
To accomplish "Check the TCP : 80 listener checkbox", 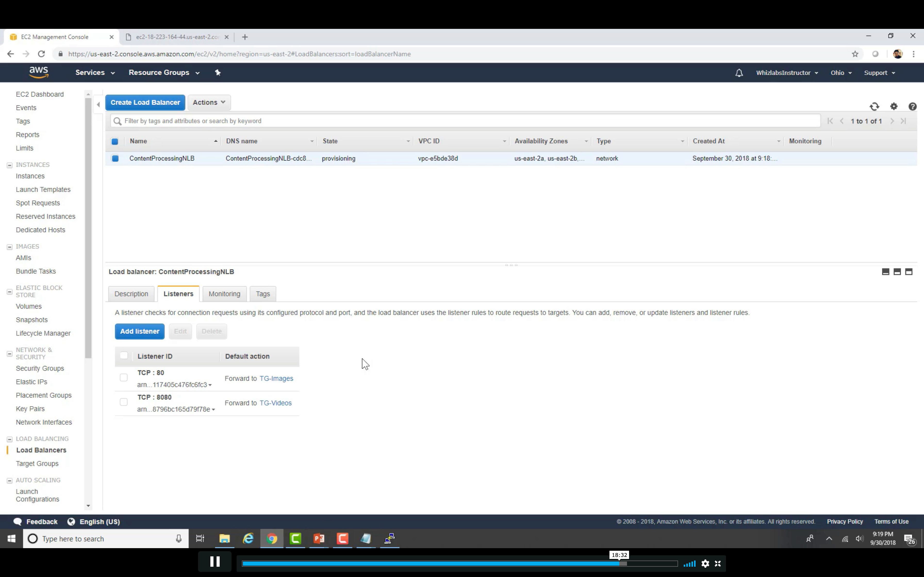I will (123, 378).
